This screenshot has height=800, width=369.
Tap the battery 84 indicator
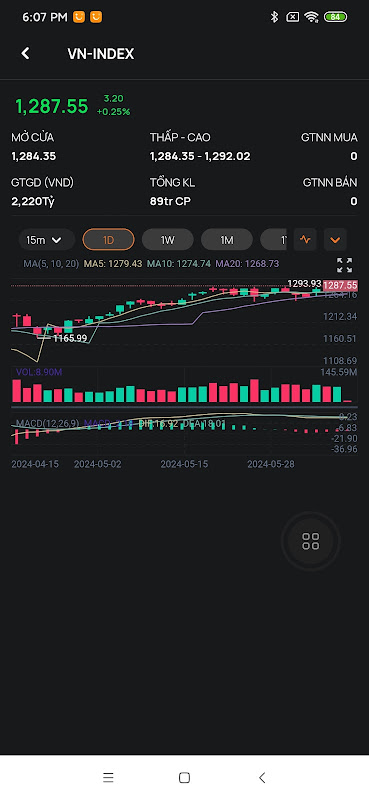pyautogui.click(x=335, y=17)
